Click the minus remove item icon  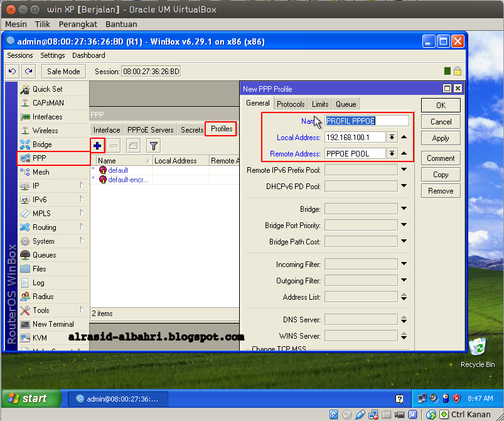pos(114,146)
